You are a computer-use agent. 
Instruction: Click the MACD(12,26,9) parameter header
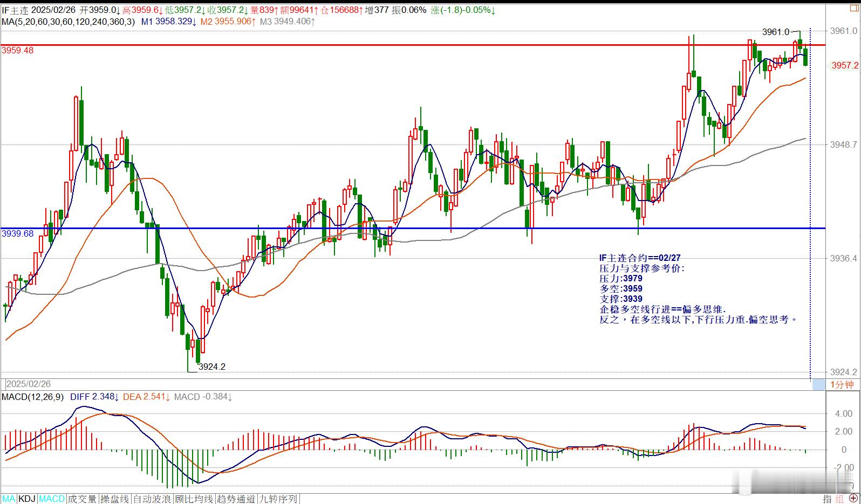pyautogui.click(x=33, y=397)
